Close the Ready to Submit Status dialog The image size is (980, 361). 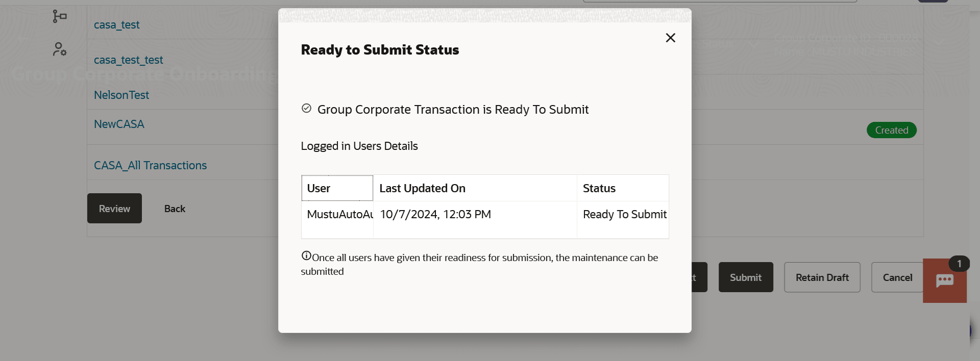(670, 38)
